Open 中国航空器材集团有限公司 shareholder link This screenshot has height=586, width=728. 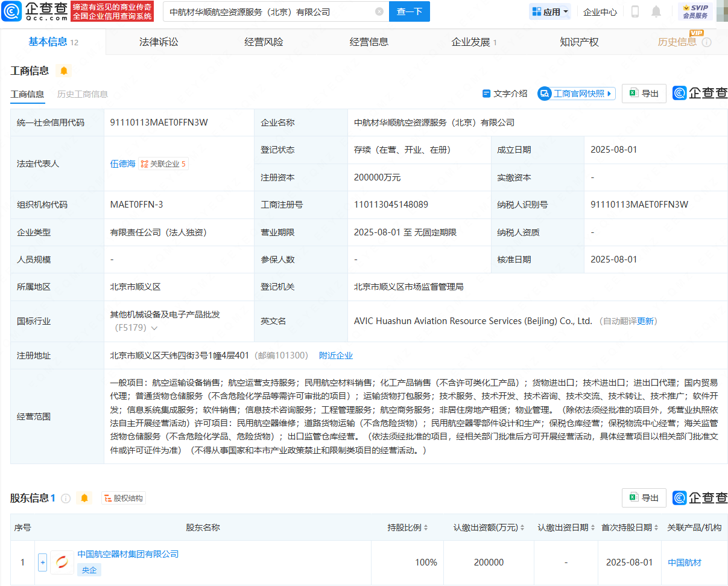128,554
